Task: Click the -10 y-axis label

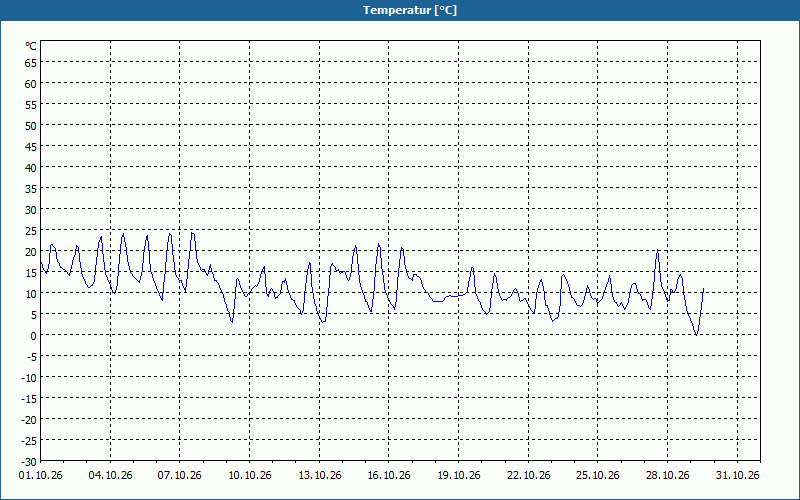Action: 29,378
